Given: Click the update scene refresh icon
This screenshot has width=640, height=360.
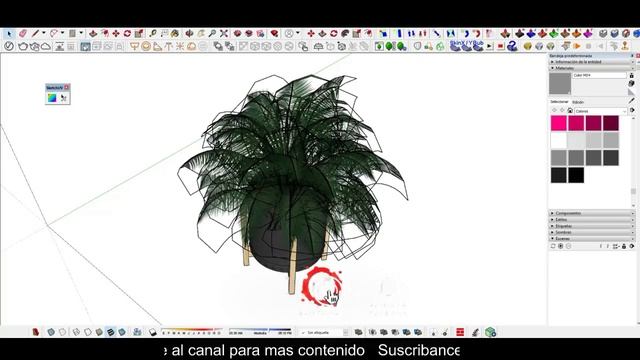Looking at the screenshot, I should [553, 246].
